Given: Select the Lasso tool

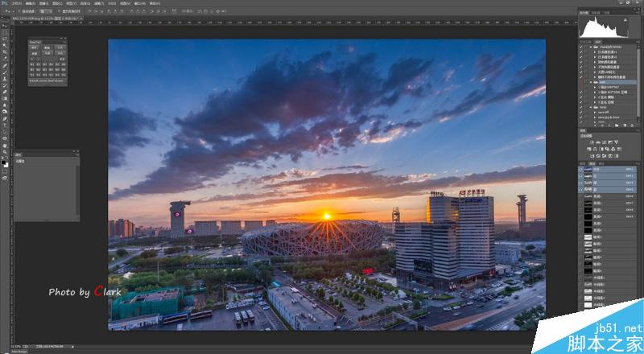Looking at the screenshot, I should click(x=5, y=39).
